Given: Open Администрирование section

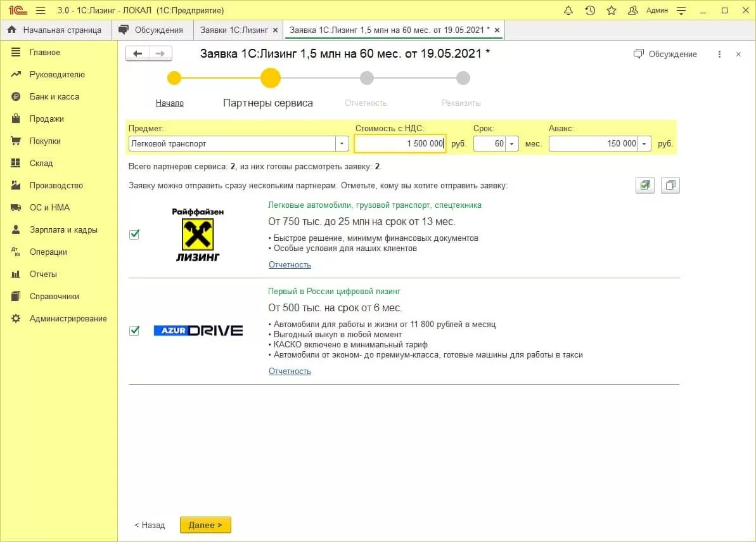Looking at the screenshot, I should click(x=68, y=318).
